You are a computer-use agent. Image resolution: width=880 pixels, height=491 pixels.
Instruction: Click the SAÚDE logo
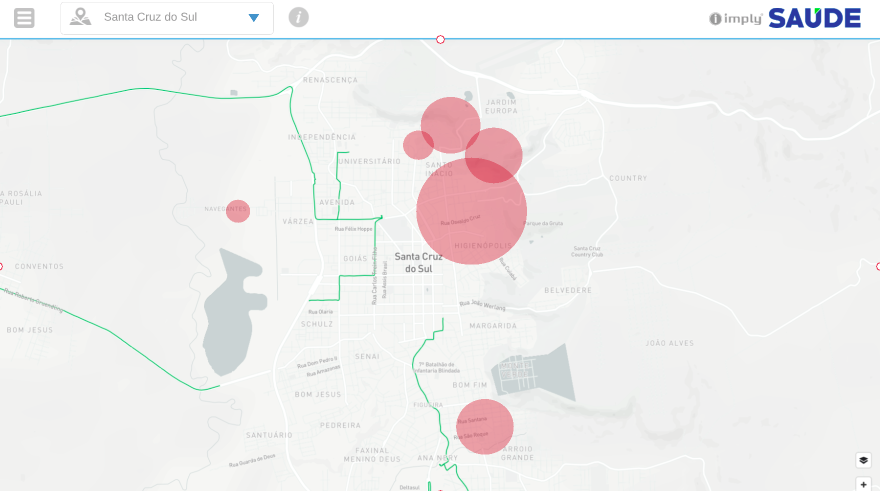coord(814,18)
